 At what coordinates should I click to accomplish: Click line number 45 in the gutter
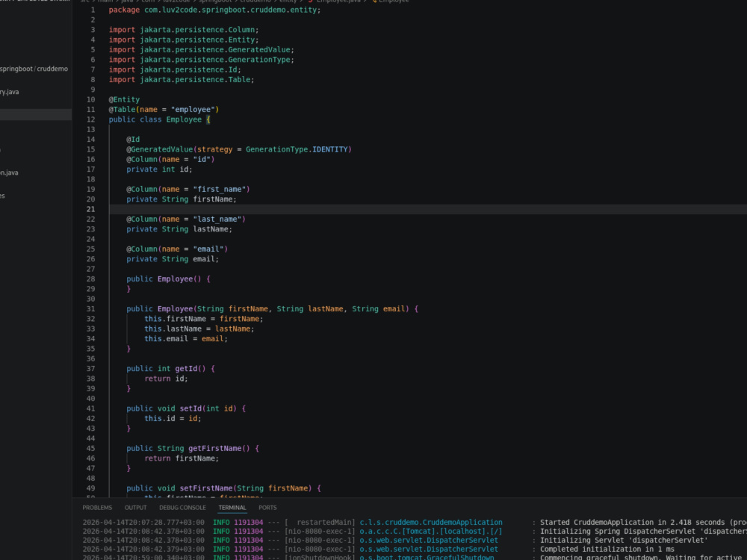click(x=90, y=448)
